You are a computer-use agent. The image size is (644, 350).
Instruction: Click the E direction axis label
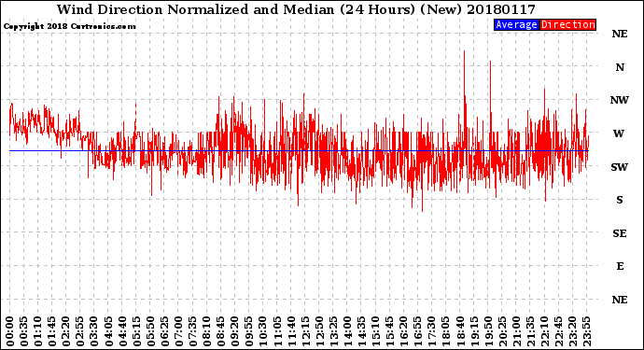[x=620, y=266]
